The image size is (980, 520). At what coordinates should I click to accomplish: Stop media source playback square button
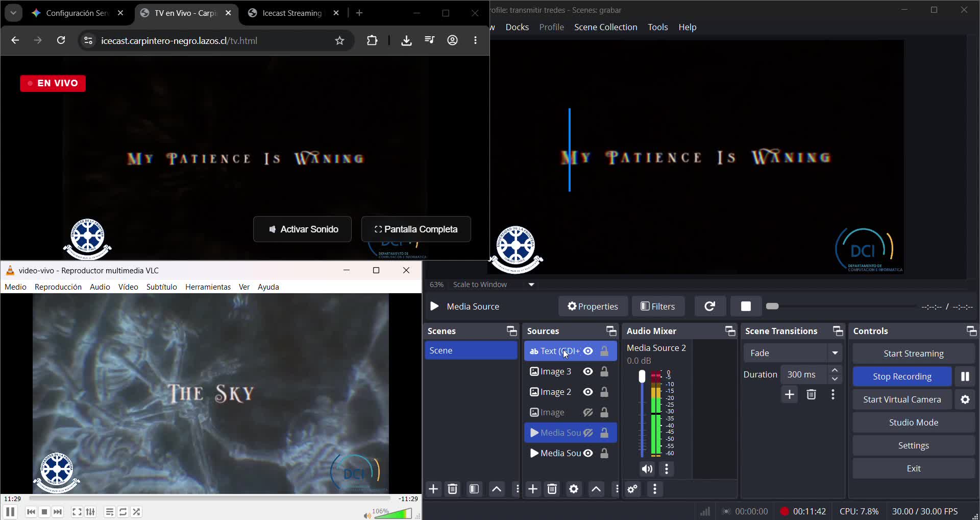coord(746,306)
